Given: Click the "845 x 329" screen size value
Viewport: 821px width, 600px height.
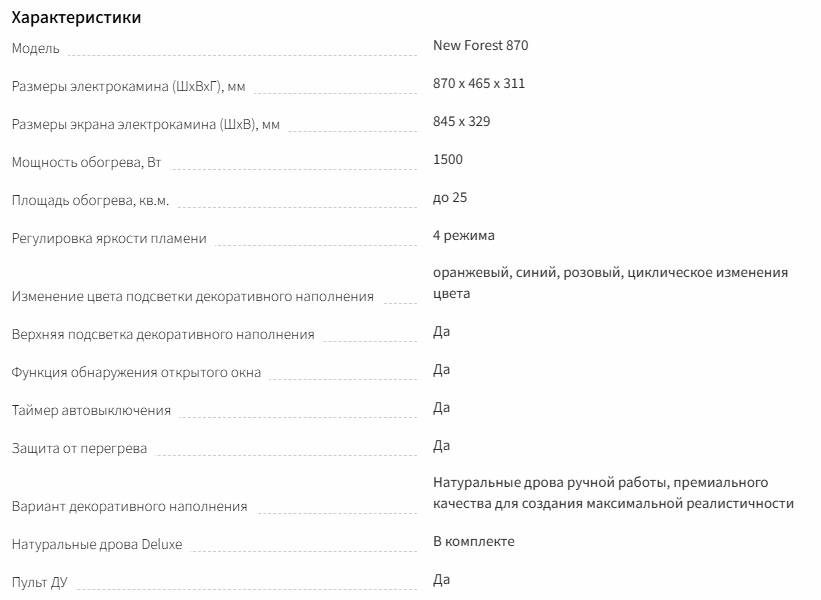Looking at the screenshot, I should click(461, 121).
